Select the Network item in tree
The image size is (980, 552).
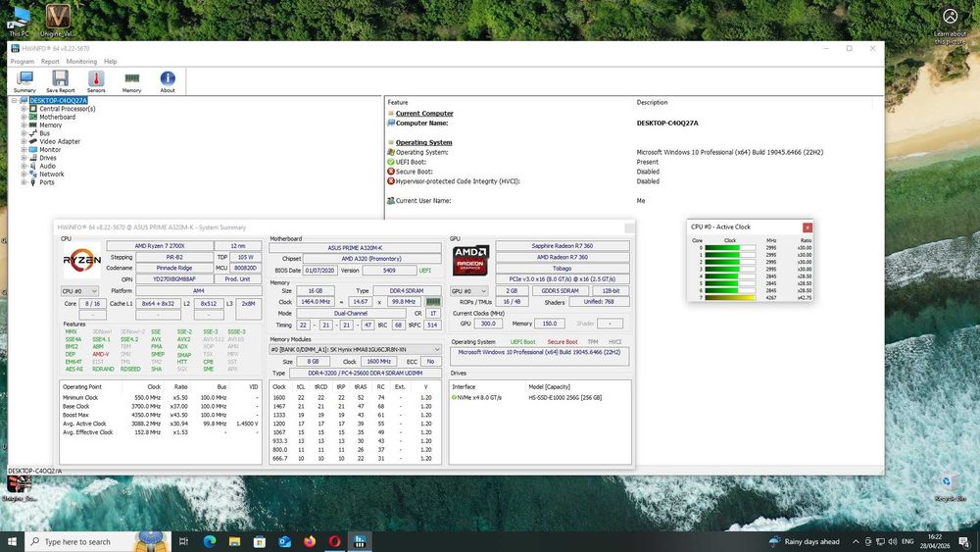51,174
